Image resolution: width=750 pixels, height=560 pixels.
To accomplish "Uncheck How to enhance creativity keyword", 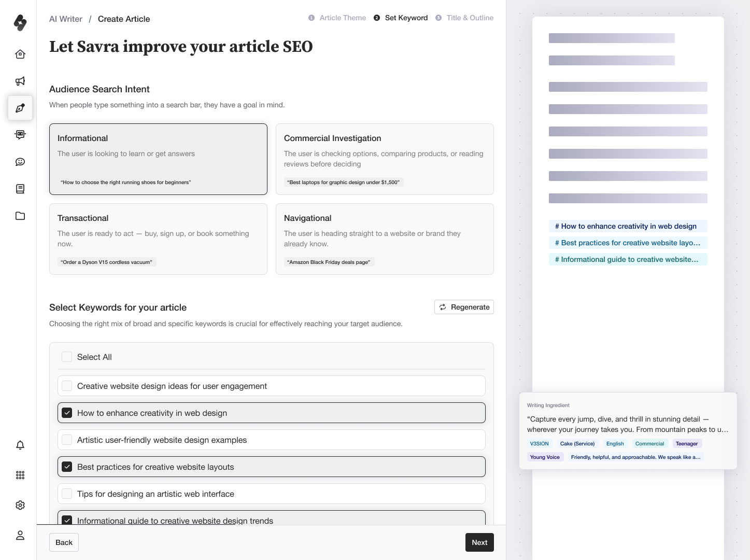I will point(67,413).
